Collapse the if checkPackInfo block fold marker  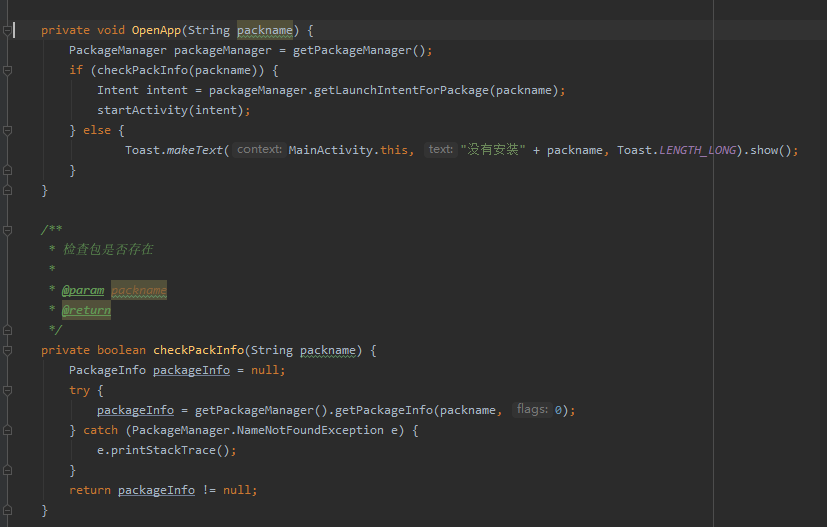click(8, 70)
